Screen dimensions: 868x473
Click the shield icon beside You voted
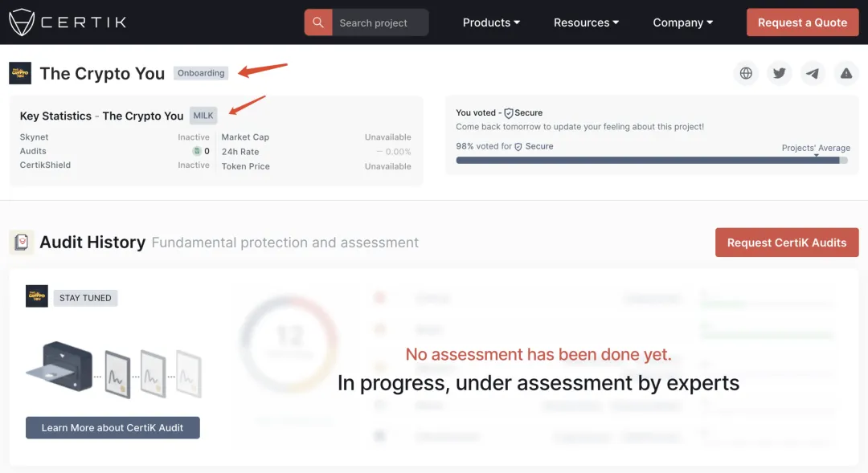coord(508,113)
